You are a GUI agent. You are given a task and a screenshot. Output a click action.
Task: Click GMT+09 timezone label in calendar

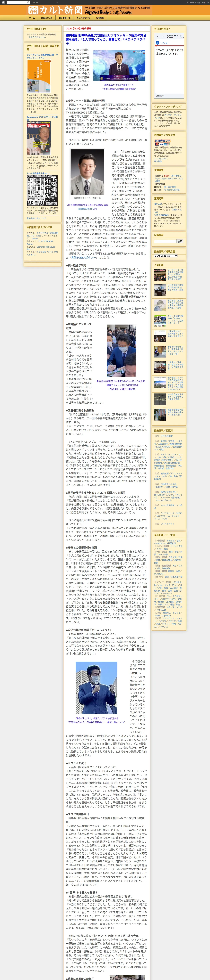pos(160,96)
